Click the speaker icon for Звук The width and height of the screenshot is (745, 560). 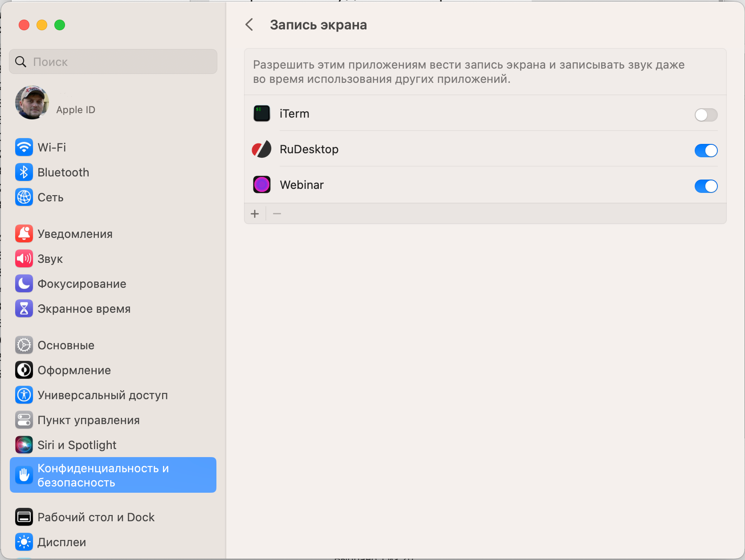pyautogui.click(x=24, y=258)
